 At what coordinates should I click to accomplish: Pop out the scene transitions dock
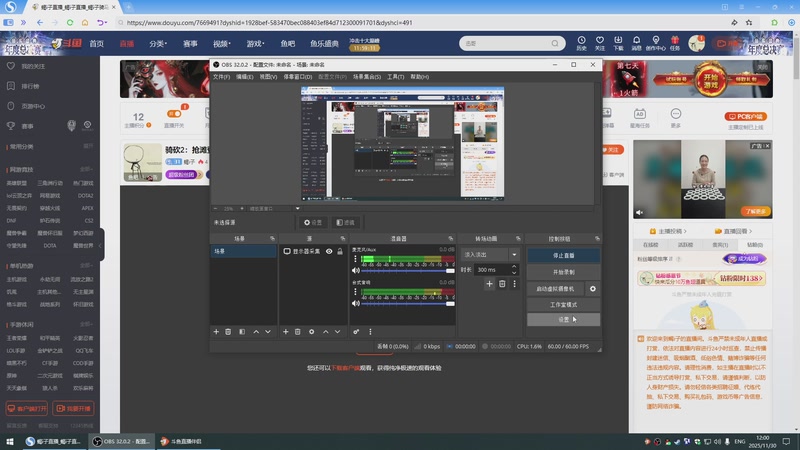point(518,239)
